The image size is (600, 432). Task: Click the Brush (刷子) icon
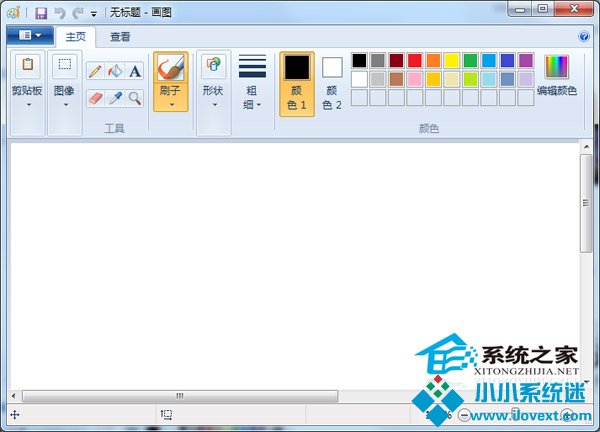click(171, 68)
